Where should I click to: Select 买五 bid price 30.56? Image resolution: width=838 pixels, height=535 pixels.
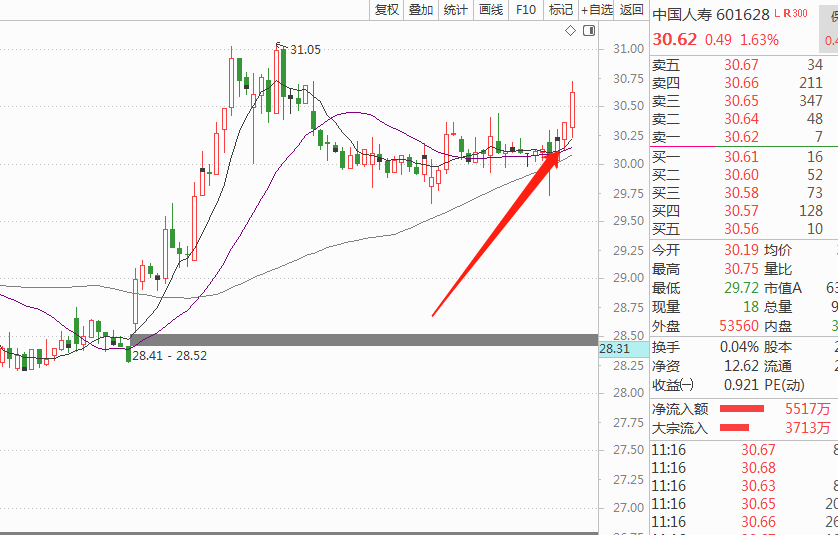(741, 229)
